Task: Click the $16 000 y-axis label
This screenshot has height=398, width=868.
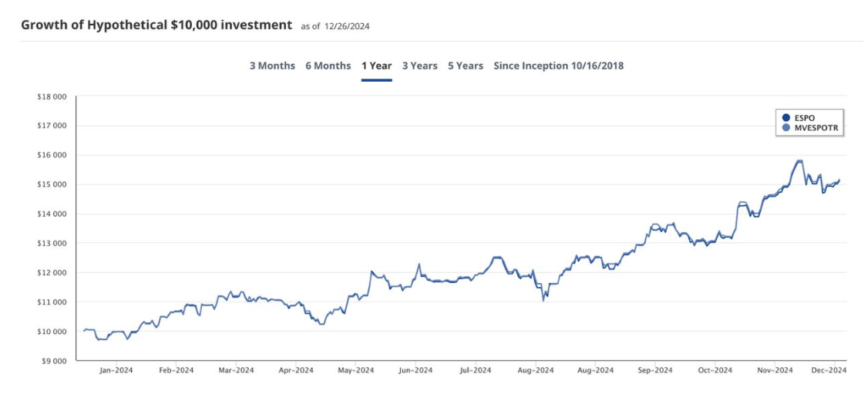Action: coord(53,155)
